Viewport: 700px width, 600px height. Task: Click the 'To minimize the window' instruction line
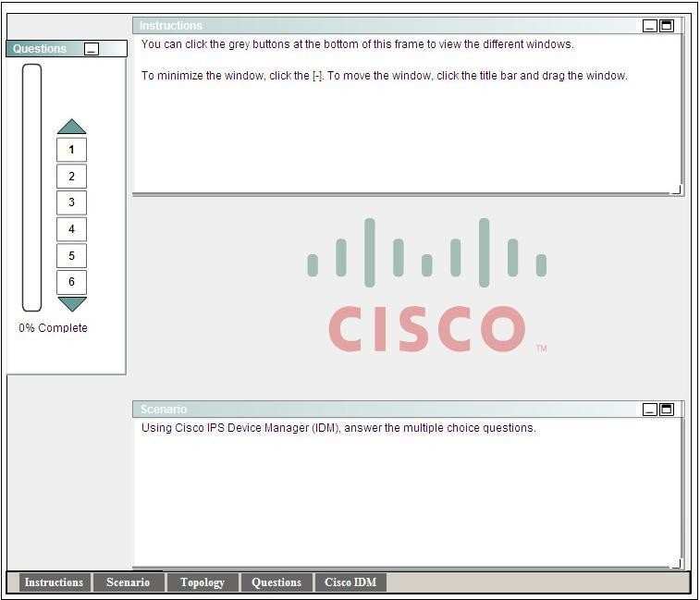(385, 76)
